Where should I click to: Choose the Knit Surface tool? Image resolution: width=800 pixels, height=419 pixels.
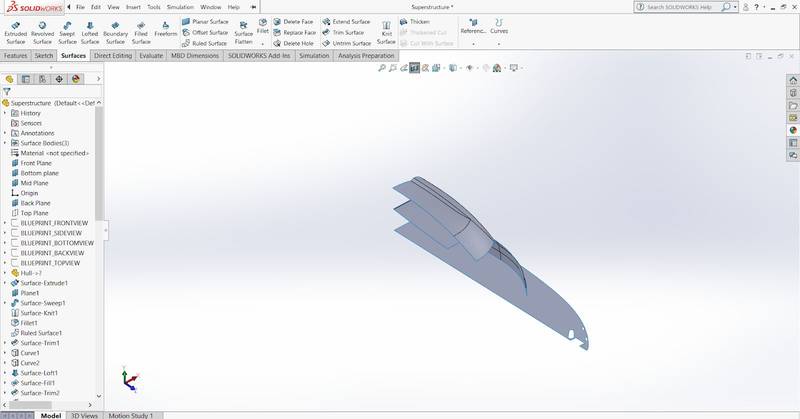[386, 31]
